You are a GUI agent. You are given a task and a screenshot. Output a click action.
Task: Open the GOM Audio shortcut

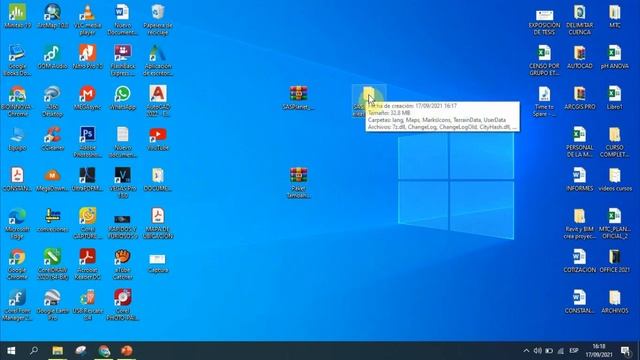tap(52, 57)
